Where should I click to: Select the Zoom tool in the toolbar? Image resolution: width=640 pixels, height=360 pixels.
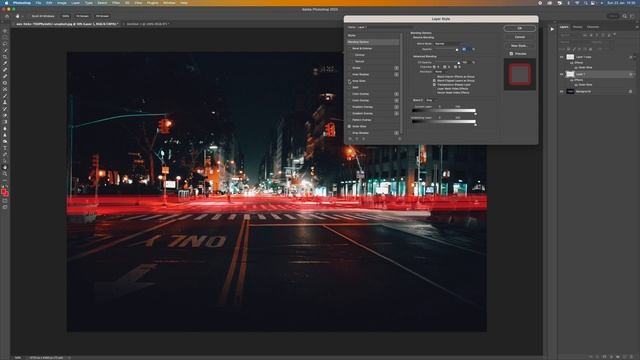click(x=5, y=174)
